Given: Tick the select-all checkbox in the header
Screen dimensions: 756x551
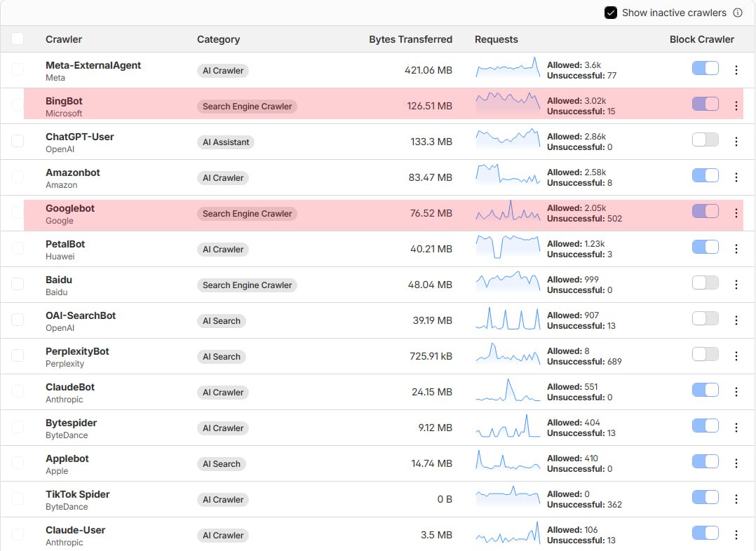Looking at the screenshot, I should pyautogui.click(x=18, y=39).
